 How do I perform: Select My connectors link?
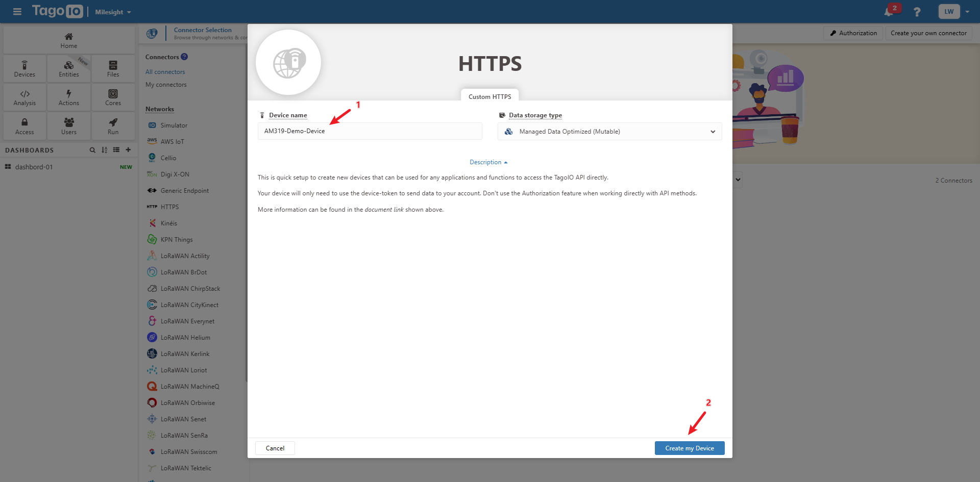pos(166,85)
